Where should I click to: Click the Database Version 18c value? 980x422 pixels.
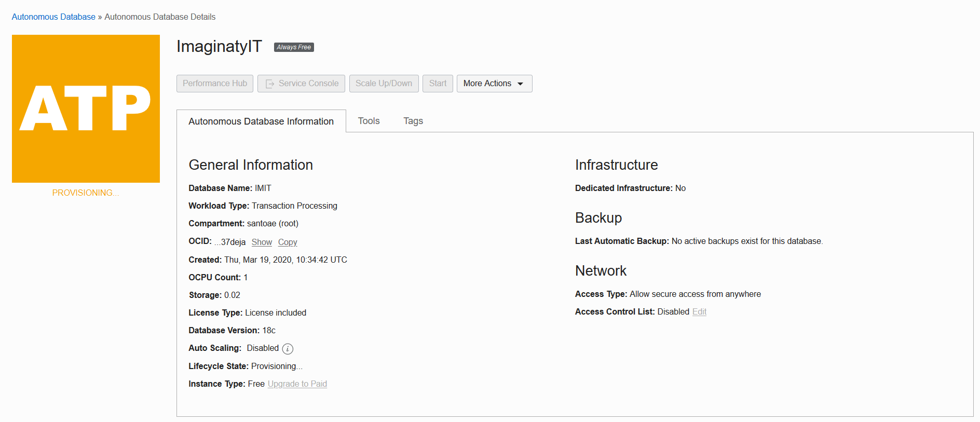(269, 330)
